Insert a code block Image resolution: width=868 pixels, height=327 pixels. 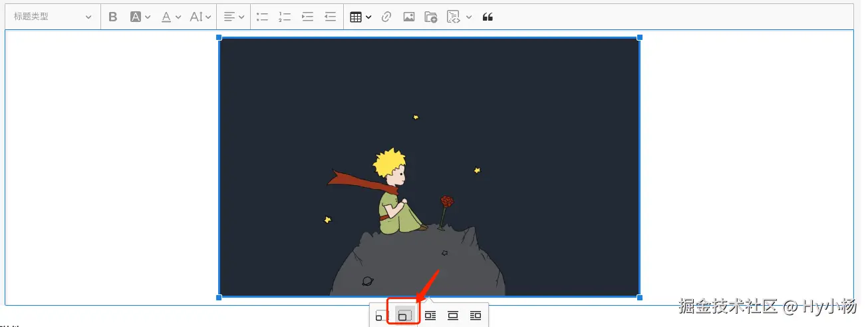tap(454, 17)
